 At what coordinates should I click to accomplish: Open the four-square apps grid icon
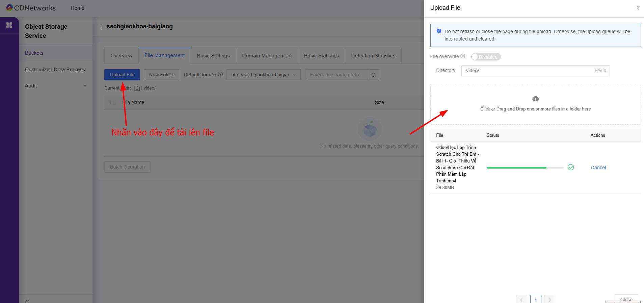pyautogui.click(x=9, y=25)
